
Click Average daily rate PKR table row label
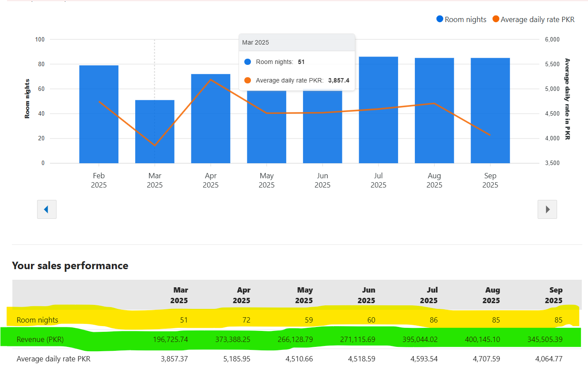click(x=53, y=359)
